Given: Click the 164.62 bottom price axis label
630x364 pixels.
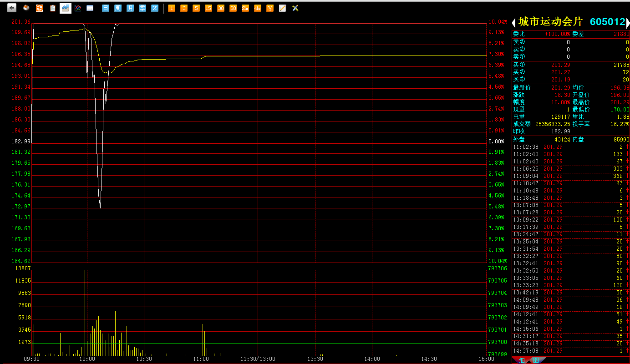Looking at the screenshot, I should tap(21, 261).
